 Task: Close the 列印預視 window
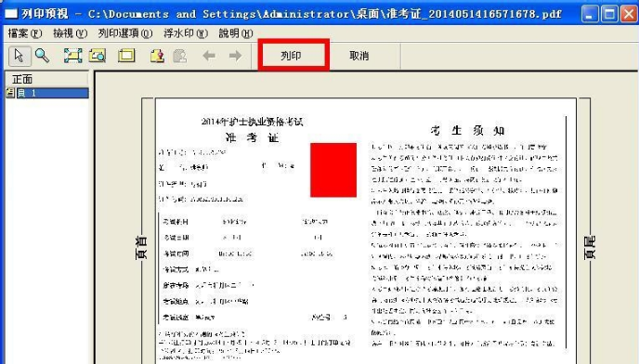[x=629, y=14]
